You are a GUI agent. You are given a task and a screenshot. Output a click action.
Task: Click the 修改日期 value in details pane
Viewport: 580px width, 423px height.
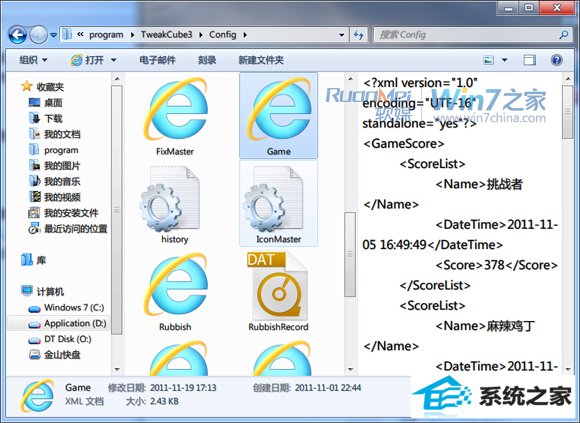point(183,388)
